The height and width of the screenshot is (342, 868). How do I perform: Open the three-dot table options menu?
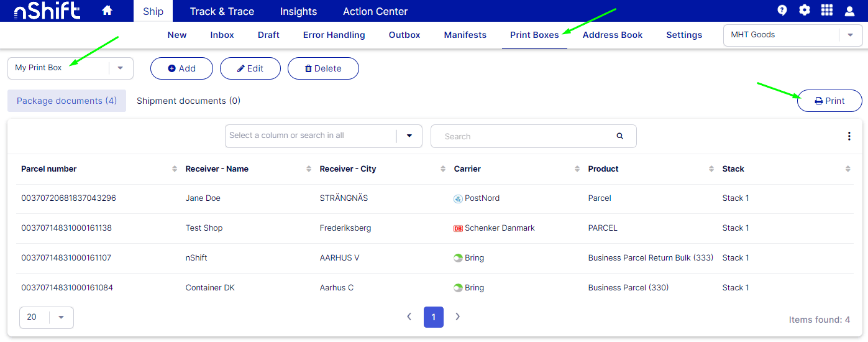(x=849, y=136)
